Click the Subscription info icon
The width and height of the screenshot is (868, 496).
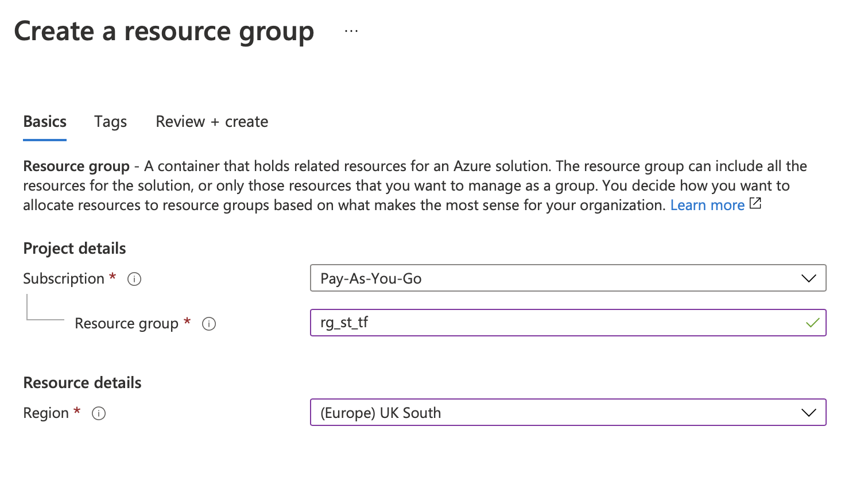pos(134,280)
